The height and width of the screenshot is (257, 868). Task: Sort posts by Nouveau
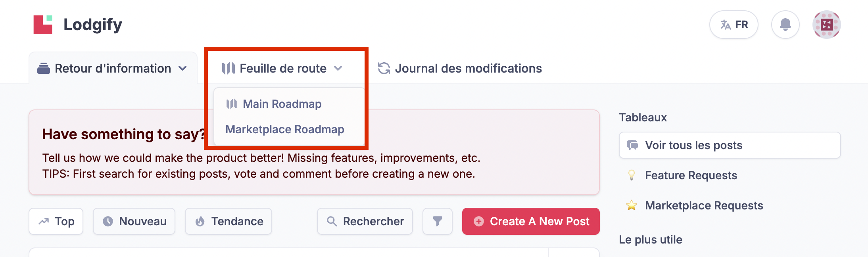tap(134, 221)
